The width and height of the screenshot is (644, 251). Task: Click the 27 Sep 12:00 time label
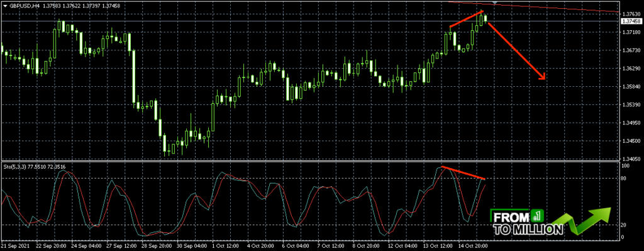click(121, 246)
